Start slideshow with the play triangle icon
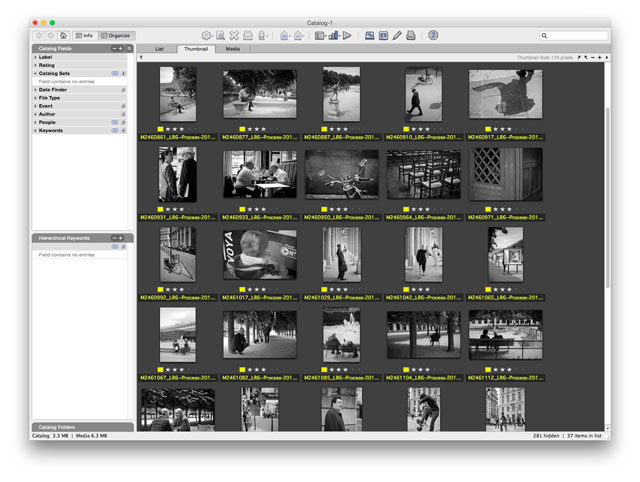The image size is (640, 482). pos(347,36)
